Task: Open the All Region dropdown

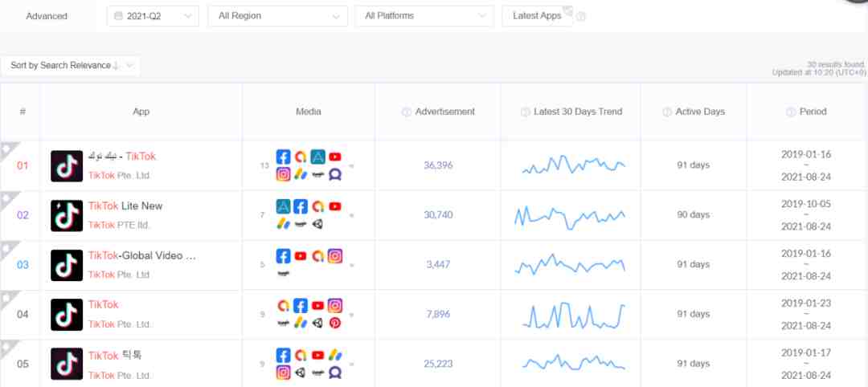Action: click(x=278, y=16)
